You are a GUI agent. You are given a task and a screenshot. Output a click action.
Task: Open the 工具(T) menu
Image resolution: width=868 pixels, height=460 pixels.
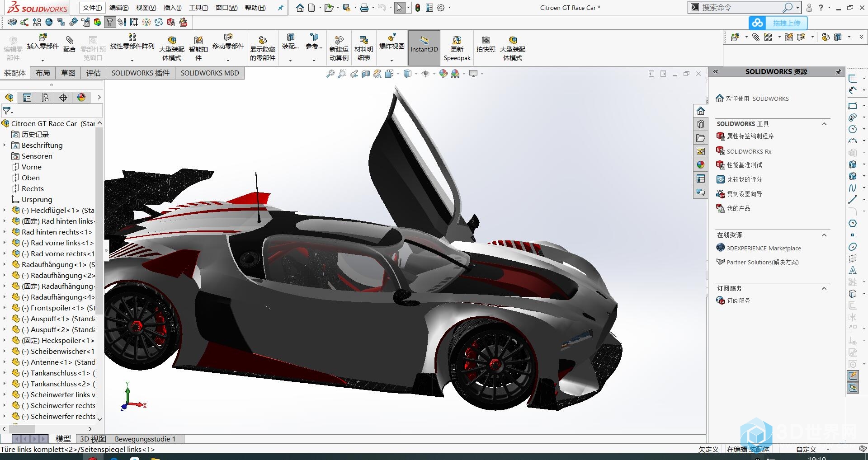click(198, 8)
